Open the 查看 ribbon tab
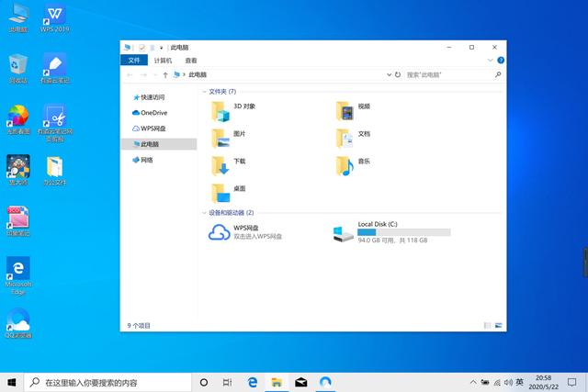The height and width of the screenshot is (392, 588). click(x=191, y=61)
